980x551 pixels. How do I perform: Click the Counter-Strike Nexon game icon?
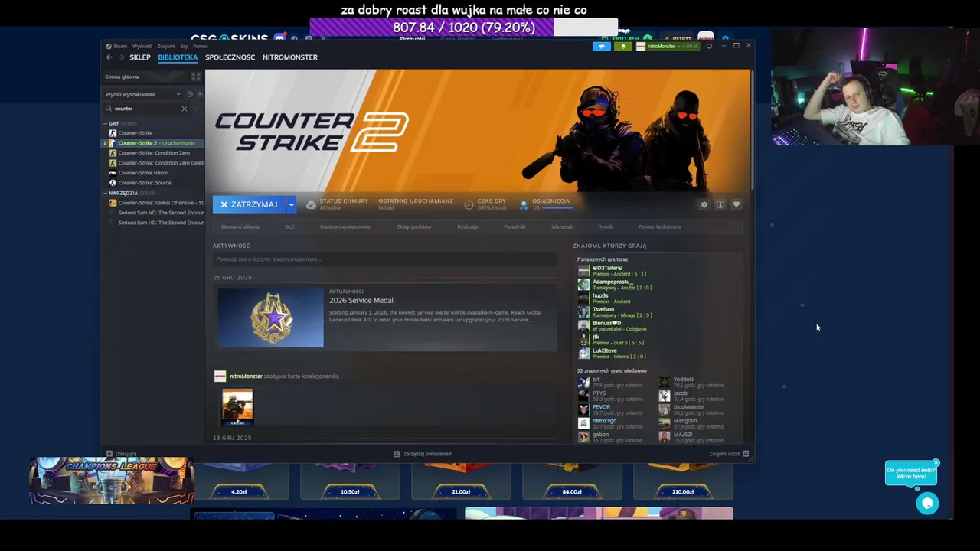(113, 173)
